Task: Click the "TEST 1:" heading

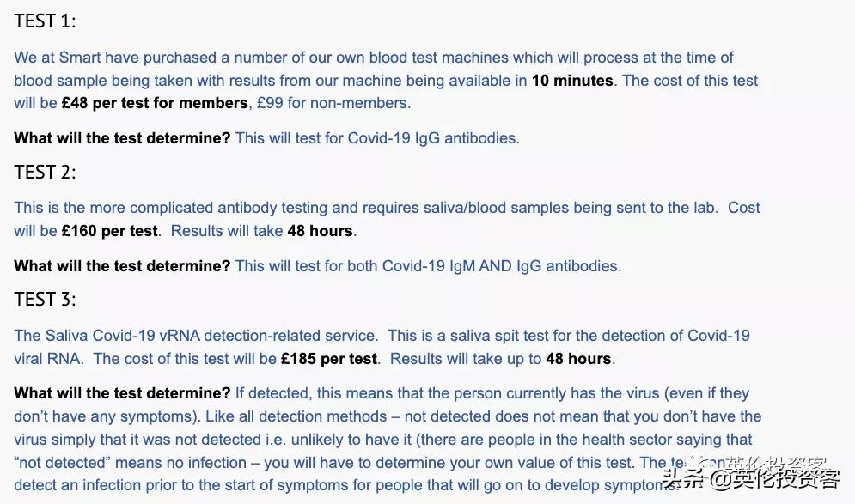Action: tap(45, 21)
